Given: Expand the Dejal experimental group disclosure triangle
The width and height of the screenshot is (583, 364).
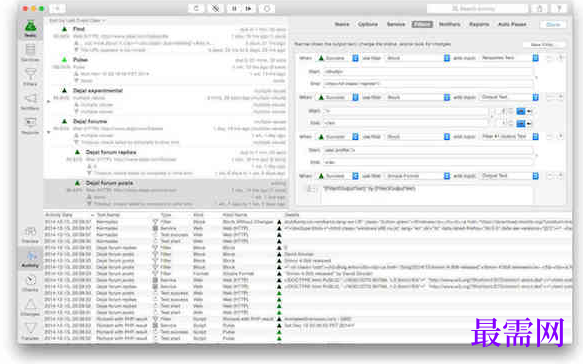Looking at the screenshot, I should tap(48, 101).
